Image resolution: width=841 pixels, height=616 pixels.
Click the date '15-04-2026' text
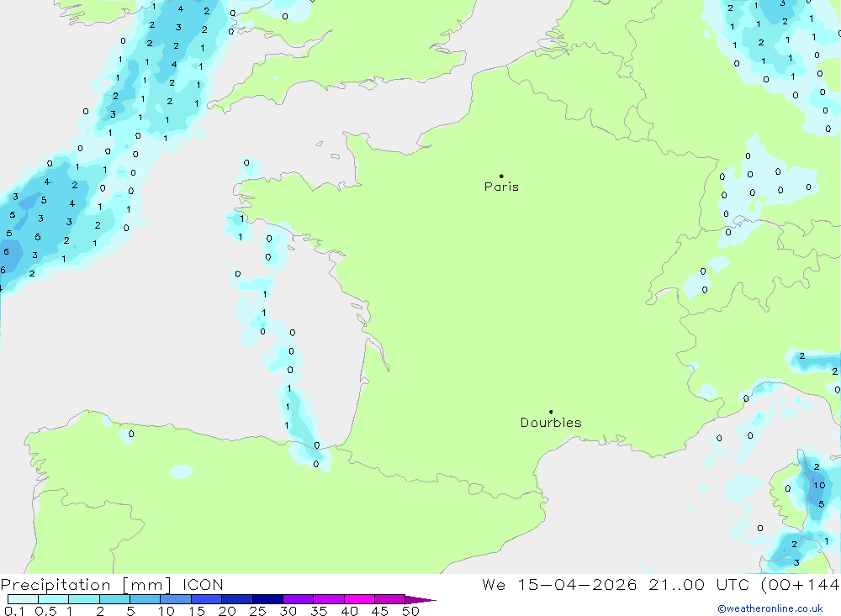point(577,585)
